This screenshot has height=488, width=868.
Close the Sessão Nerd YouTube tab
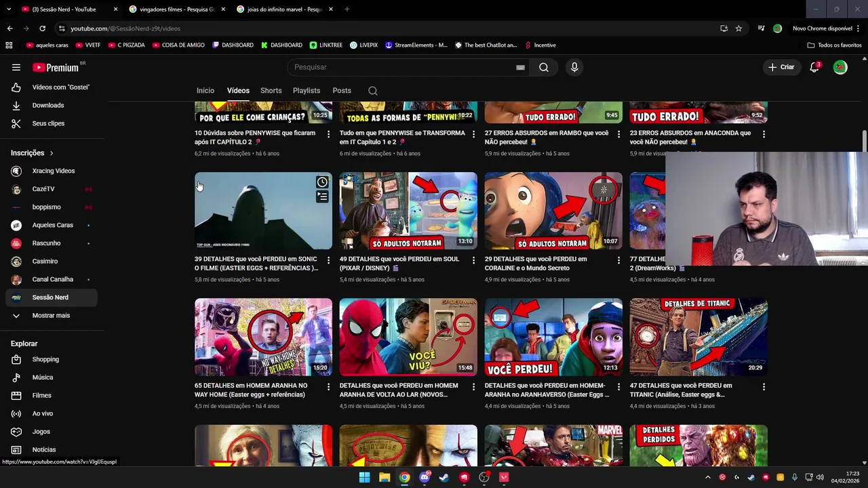pos(115,9)
